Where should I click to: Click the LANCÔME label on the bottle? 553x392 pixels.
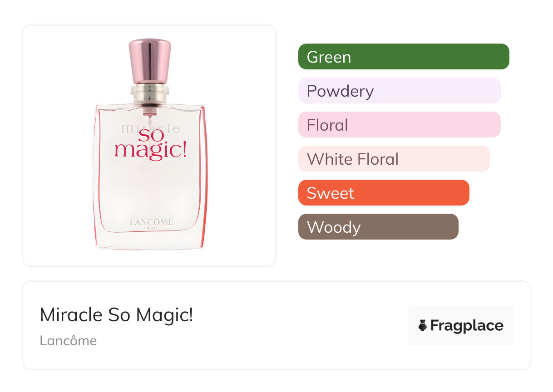(151, 222)
